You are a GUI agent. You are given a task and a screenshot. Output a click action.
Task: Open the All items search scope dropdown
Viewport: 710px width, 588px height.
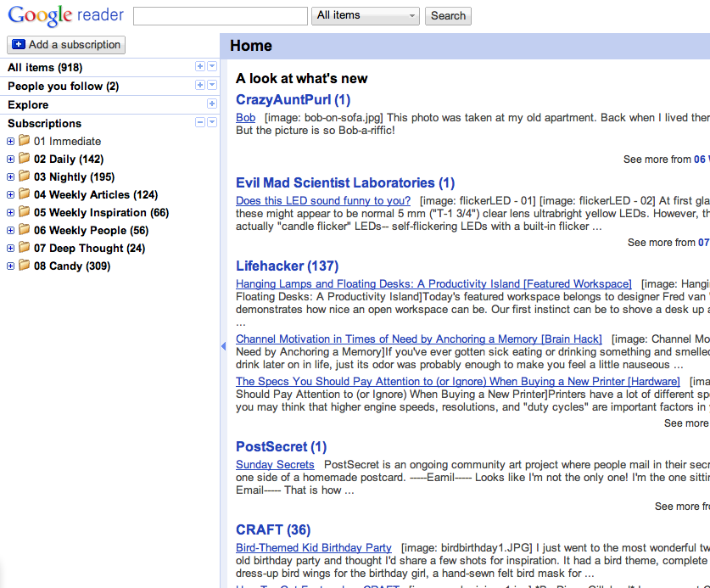tap(366, 16)
